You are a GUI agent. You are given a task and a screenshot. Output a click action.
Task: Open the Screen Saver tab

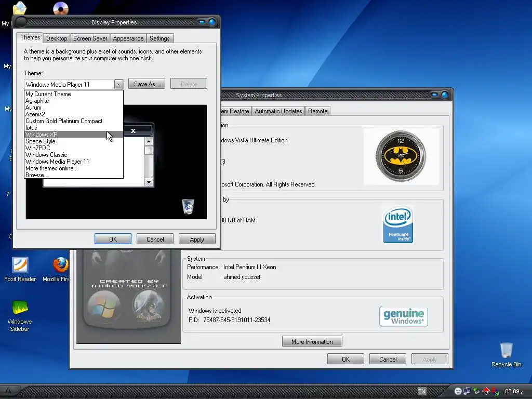point(90,38)
